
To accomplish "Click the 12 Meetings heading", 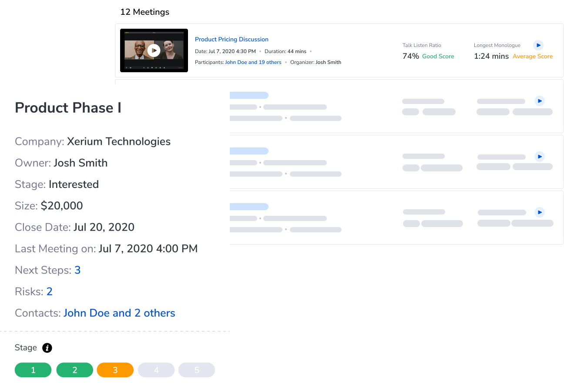I will pyautogui.click(x=144, y=12).
